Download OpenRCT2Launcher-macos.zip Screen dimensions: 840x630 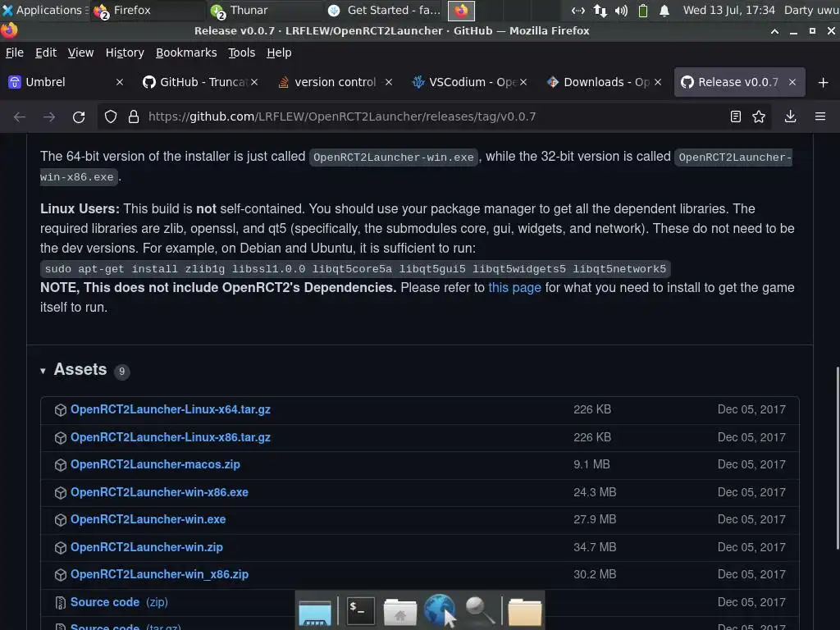155,464
